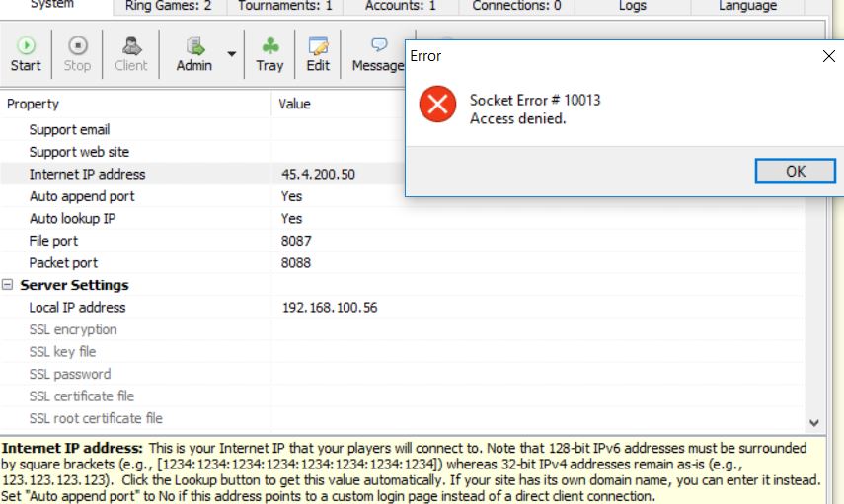Switch to the System tab
This screenshot has width=844, height=504.
click(x=51, y=5)
